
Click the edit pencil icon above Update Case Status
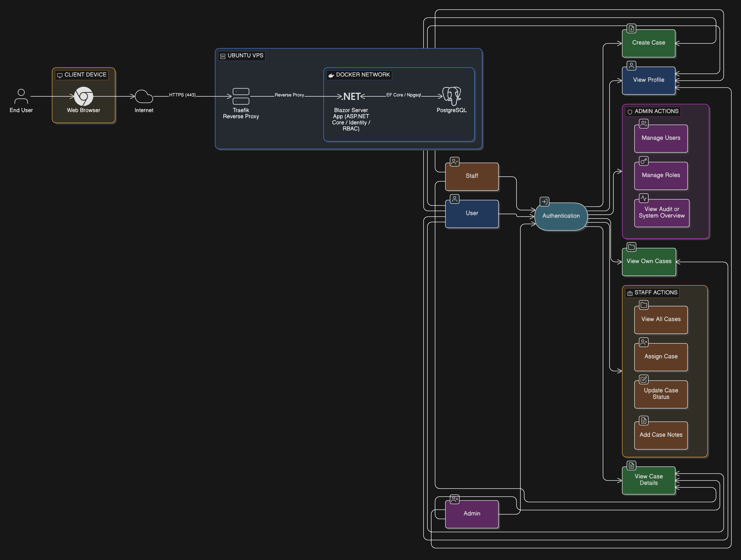644,379
